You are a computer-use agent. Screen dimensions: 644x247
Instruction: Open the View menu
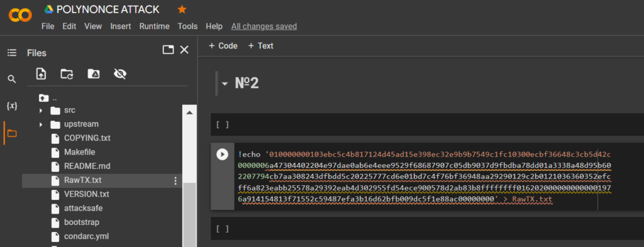click(93, 26)
